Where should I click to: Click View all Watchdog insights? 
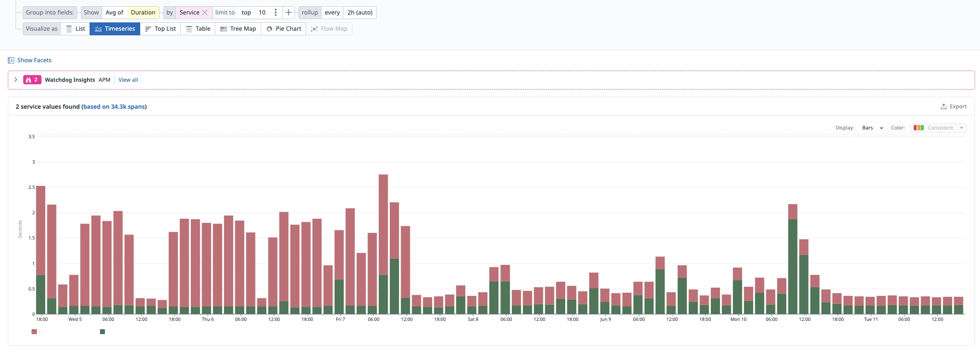(128, 80)
